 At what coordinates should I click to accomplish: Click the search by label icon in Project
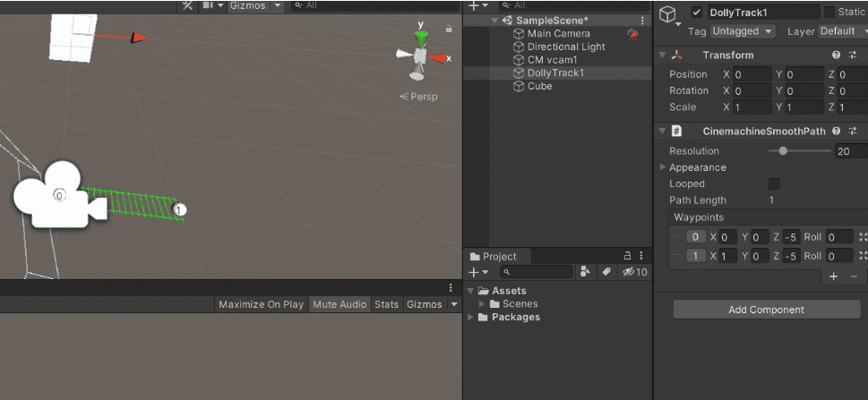pyautogui.click(x=607, y=272)
